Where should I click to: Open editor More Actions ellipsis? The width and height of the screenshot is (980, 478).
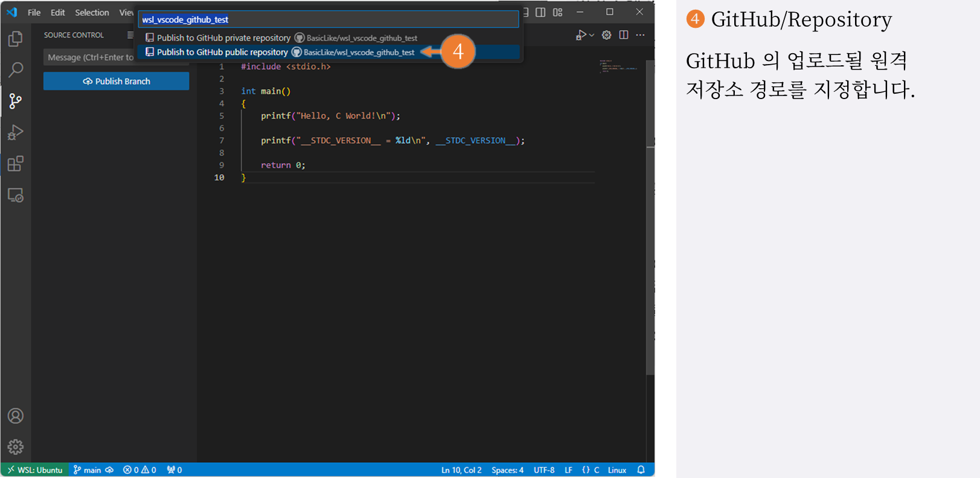click(641, 35)
